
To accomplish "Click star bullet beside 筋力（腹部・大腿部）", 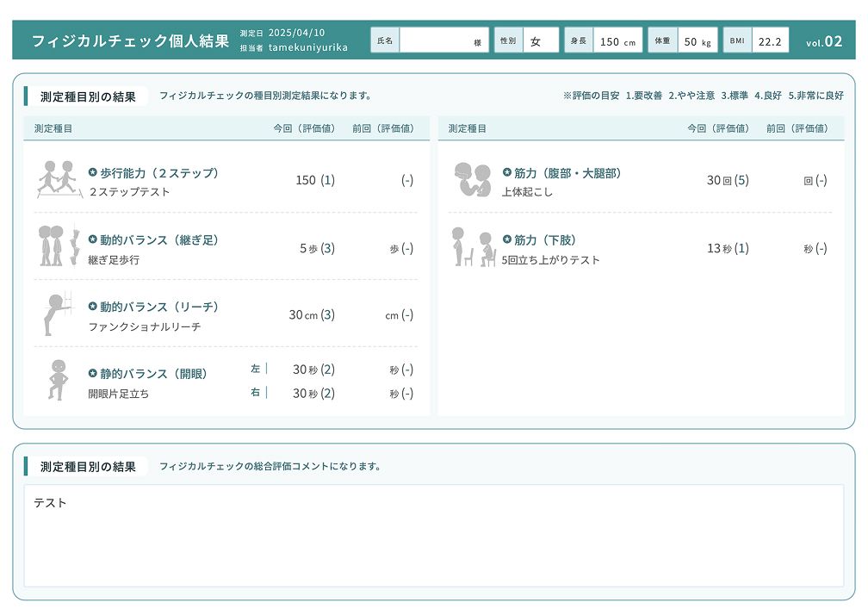I will point(507,172).
